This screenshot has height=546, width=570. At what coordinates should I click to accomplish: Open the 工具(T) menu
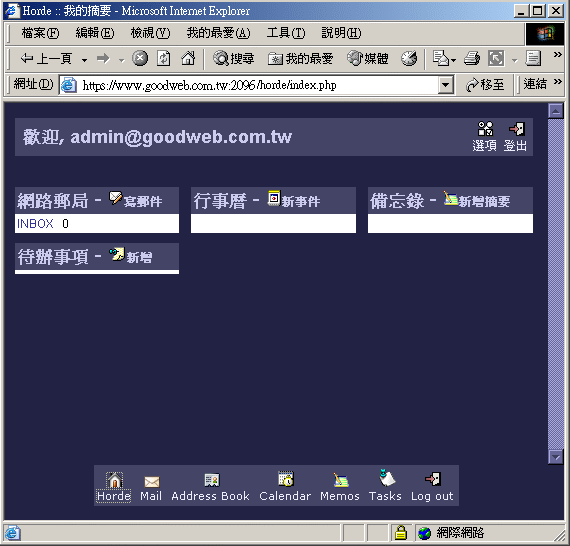tap(286, 33)
